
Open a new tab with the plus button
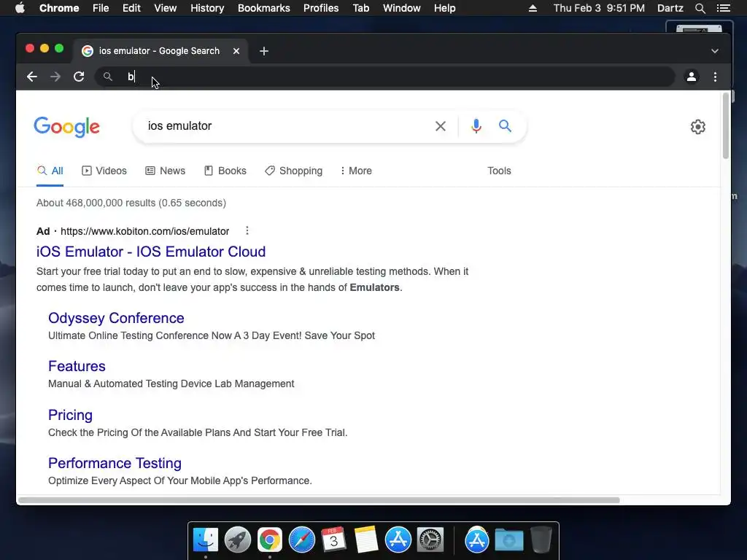click(x=264, y=51)
